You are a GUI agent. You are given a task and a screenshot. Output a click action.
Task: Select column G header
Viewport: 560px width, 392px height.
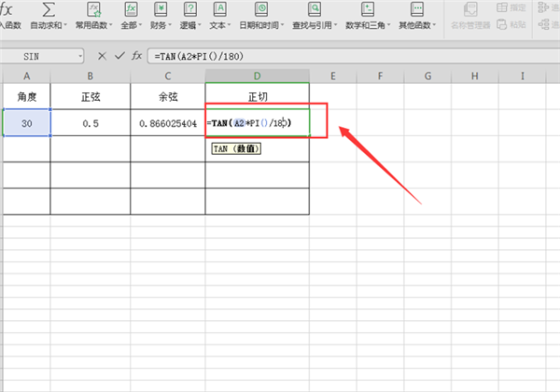click(x=427, y=76)
